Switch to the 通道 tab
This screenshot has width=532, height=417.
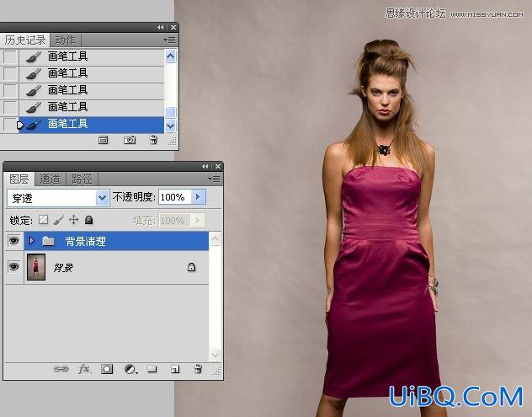51,179
